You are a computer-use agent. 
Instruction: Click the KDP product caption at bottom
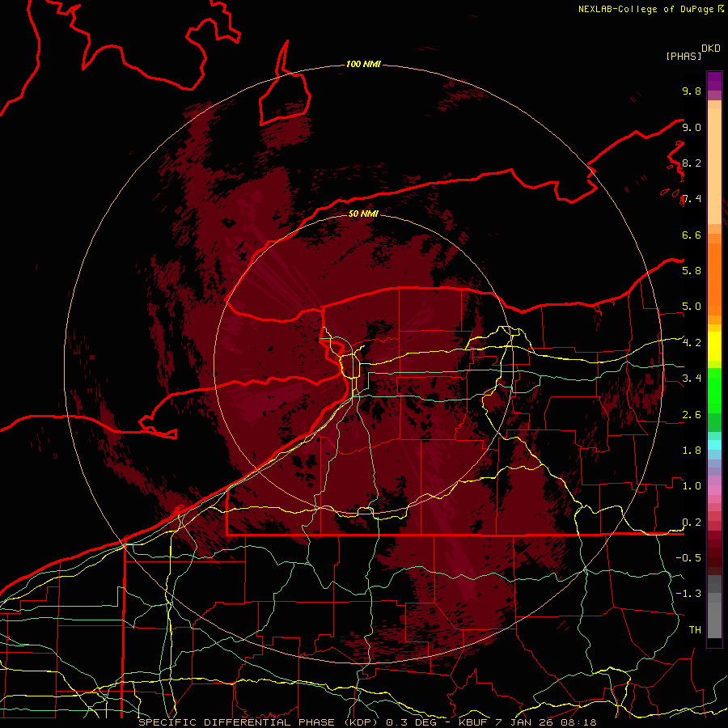click(x=367, y=722)
